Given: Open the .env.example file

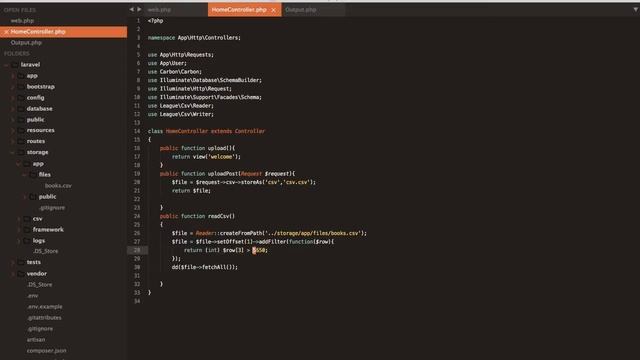Looking at the screenshot, I should click(x=45, y=307).
